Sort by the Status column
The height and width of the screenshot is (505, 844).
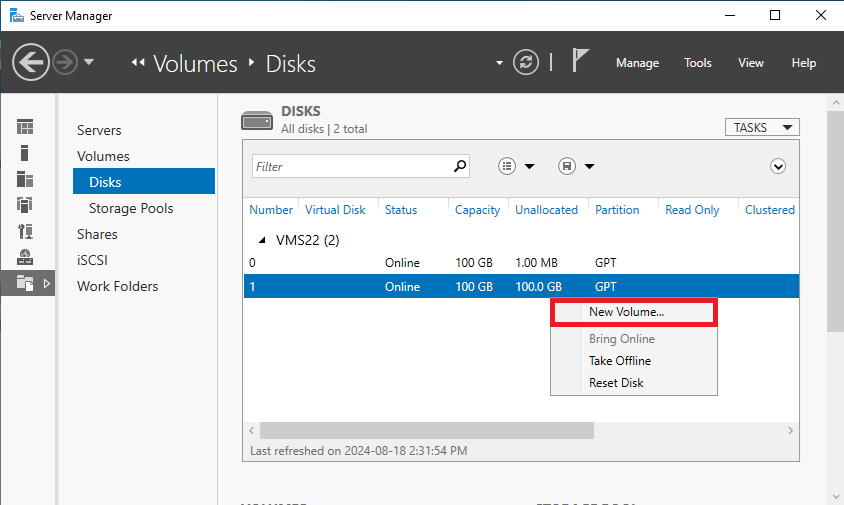401,210
